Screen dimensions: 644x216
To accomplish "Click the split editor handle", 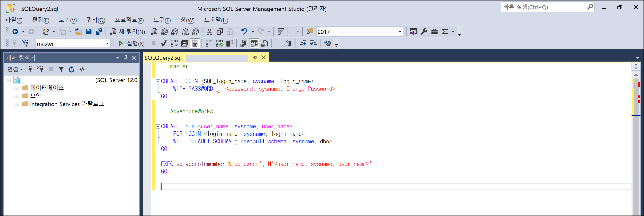I will [636, 67].
